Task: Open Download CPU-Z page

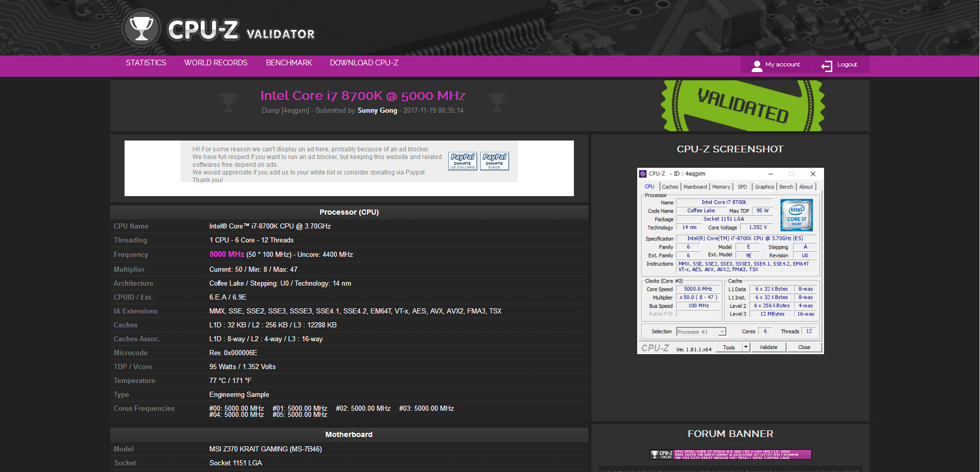Action: click(x=364, y=63)
